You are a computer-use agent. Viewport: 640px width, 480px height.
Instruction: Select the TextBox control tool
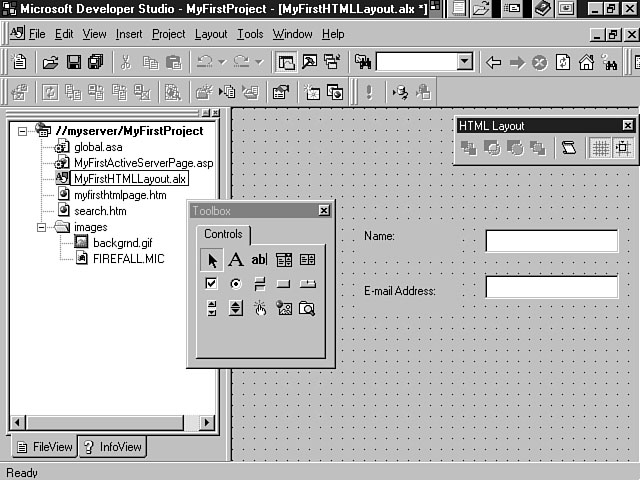(260, 260)
